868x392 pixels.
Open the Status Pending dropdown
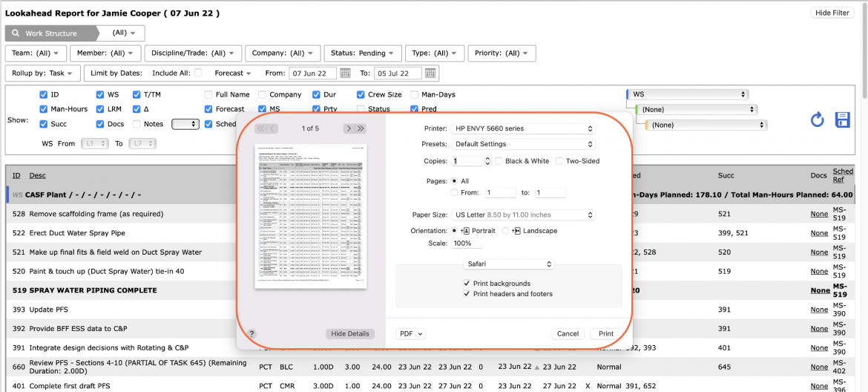click(363, 53)
